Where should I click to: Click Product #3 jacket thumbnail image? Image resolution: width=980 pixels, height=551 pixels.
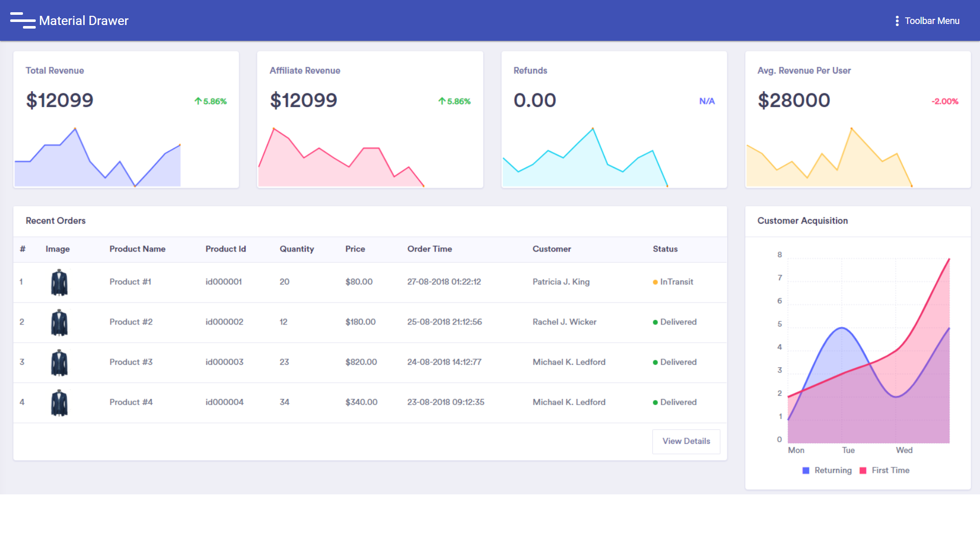point(59,362)
